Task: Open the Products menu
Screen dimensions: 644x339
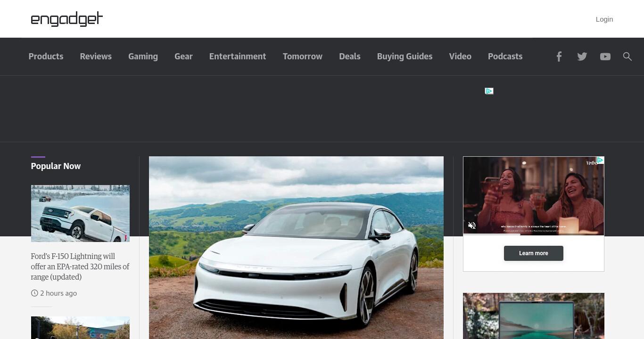Action: click(x=46, y=56)
